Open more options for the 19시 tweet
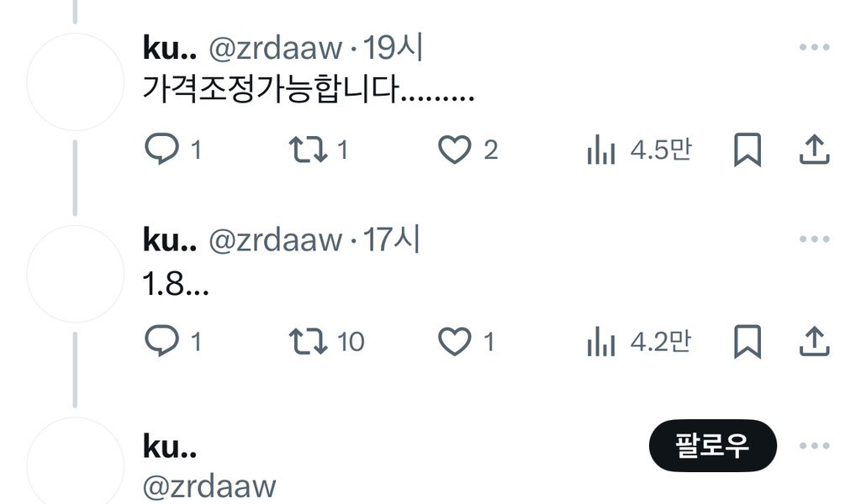This screenshot has height=504, width=861. 814,47
